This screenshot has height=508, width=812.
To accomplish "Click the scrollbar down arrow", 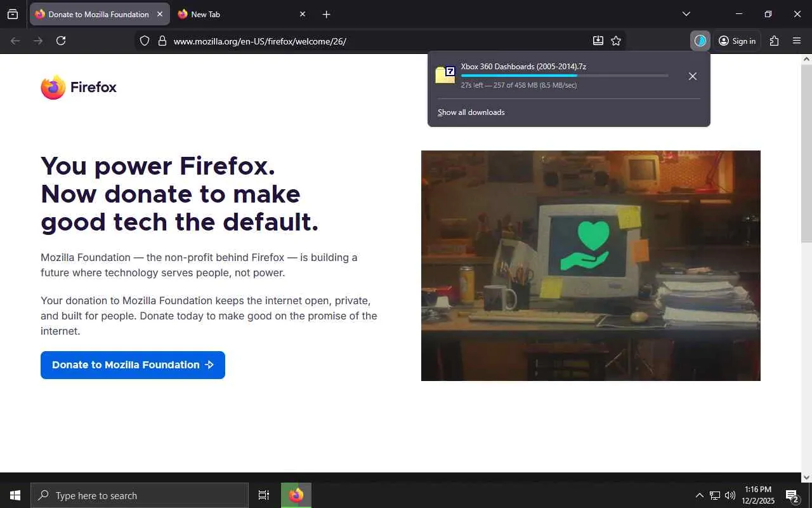I will pos(806,478).
